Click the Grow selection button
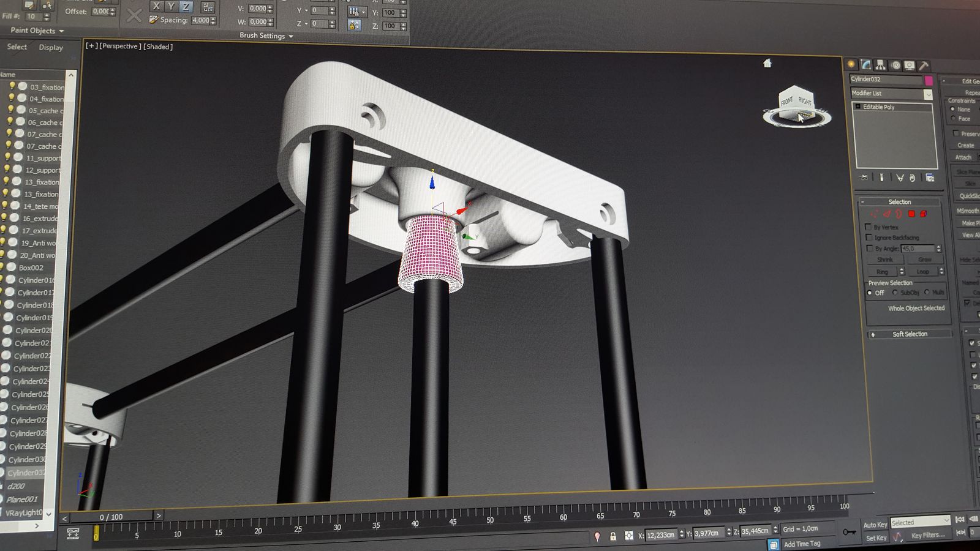Viewport: 980px width, 551px height. pyautogui.click(x=924, y=260)
